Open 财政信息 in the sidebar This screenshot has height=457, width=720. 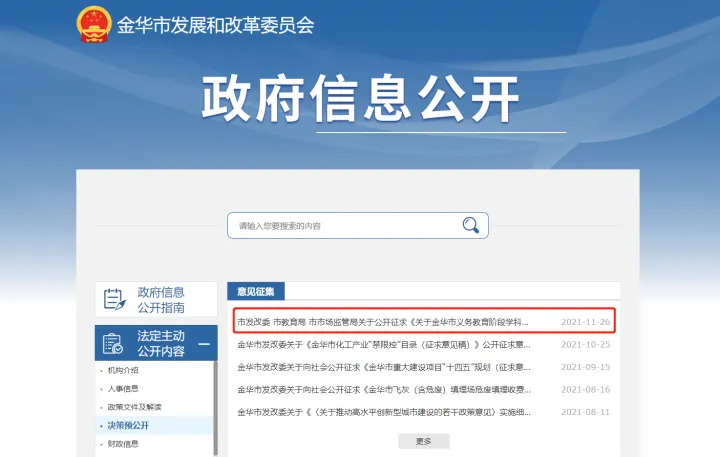click(x=123, y=444)
